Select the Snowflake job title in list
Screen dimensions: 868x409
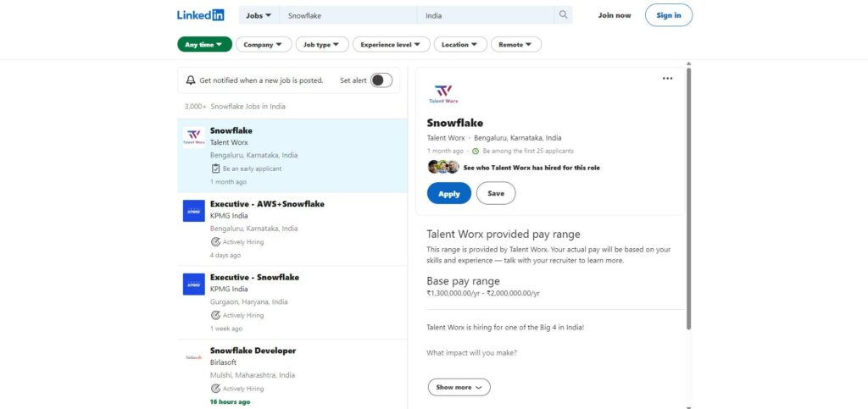click(x=231, y=130)
